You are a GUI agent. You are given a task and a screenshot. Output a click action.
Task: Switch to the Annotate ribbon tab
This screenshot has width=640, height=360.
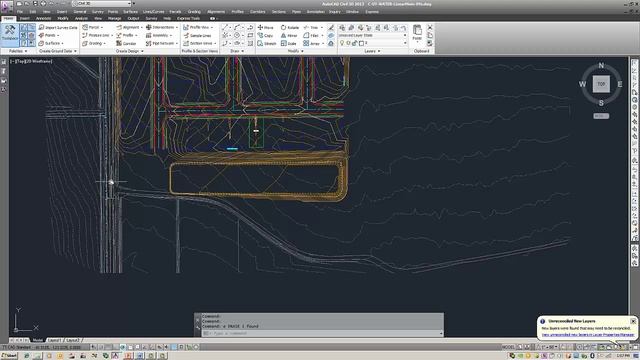coord(43,18)
